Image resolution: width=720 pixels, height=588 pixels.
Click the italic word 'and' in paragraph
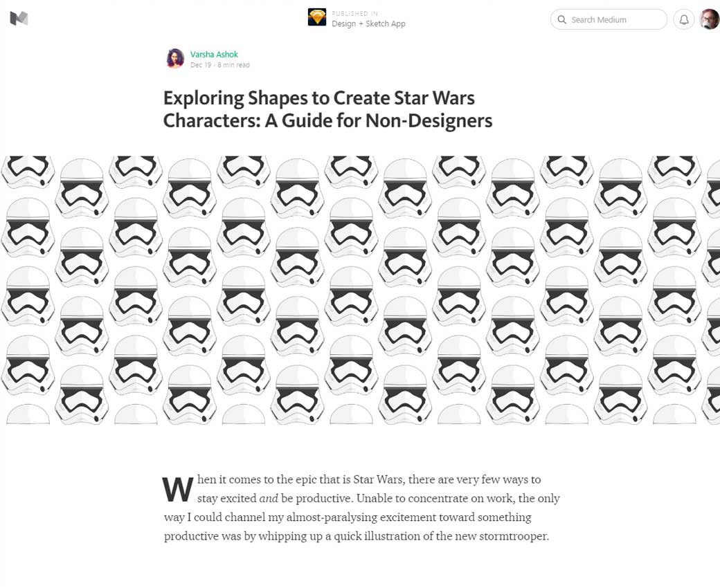(269, 499)
